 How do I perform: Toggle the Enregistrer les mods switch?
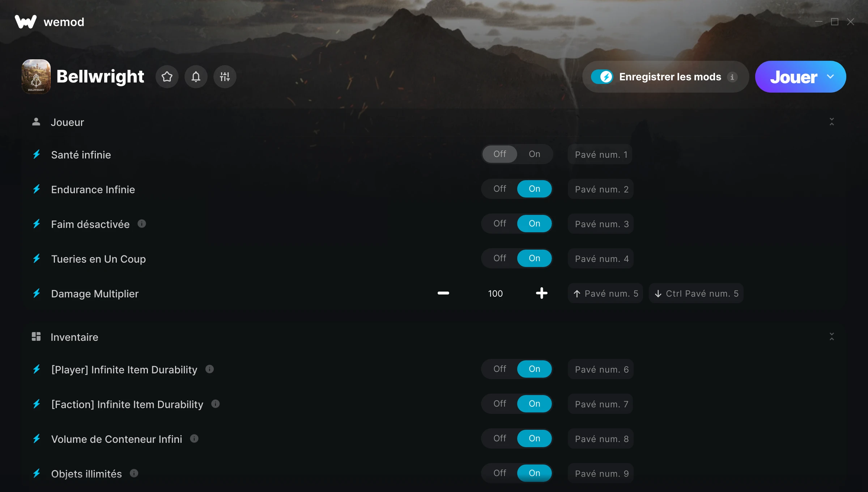pos(602,77)
